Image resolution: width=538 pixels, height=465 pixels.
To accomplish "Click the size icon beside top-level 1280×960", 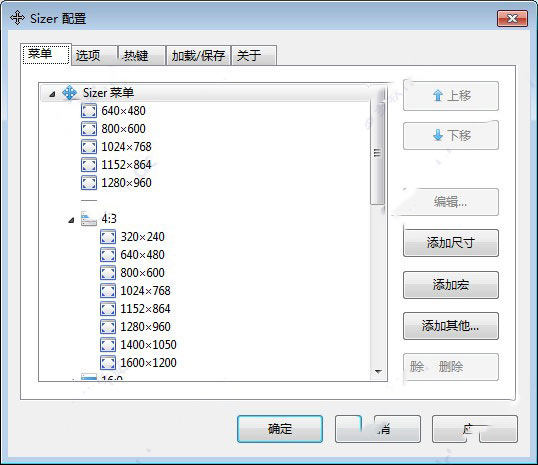I will [x=89, y=183].
